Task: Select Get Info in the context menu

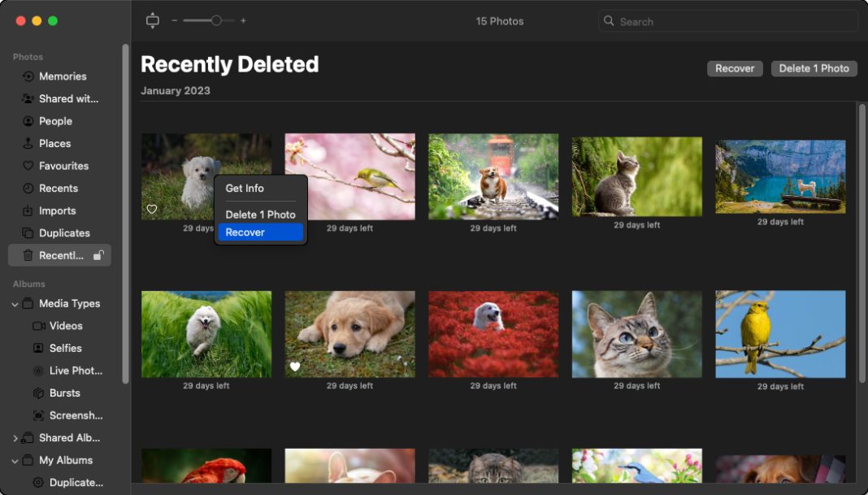Action: (x=245, y=188)
